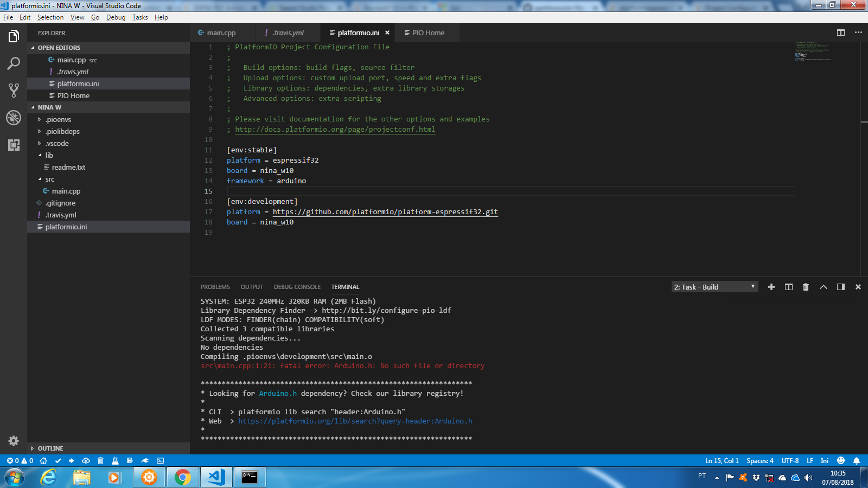Clean the project with the trash status icon

tap(100, 461)
